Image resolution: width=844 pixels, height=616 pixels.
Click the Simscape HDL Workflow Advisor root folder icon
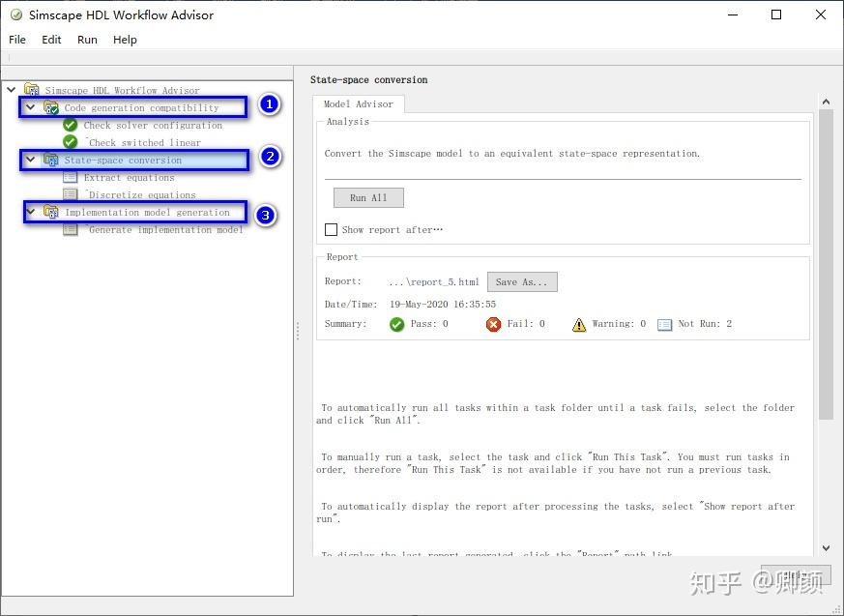pos(32,89)
